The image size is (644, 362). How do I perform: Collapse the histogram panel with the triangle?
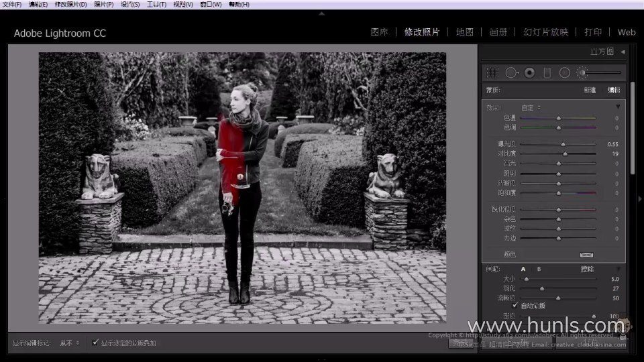[623, 52]
